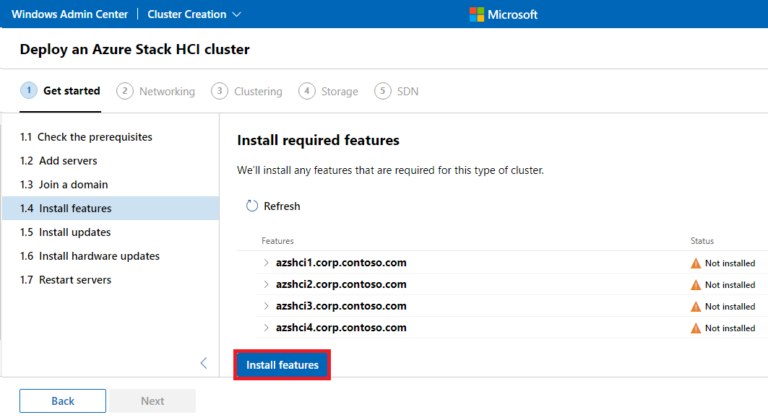Click warning icon beside azshci4 status
This screenshot has height=420, width=768.
point(696,328)
